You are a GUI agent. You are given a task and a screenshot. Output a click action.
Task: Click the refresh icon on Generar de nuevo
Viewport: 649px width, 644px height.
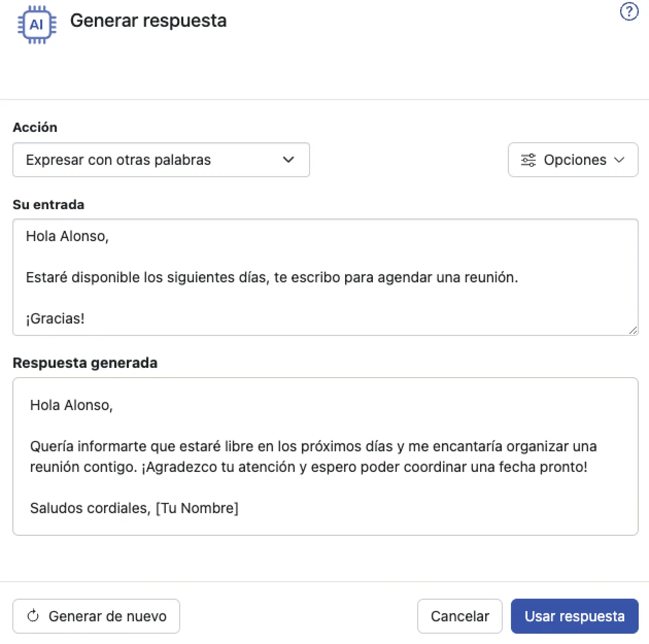(x=34, y=616)
